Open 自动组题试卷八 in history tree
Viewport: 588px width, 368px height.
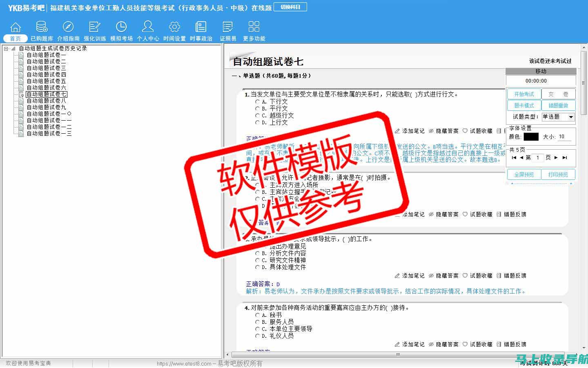tap(46, 101)
